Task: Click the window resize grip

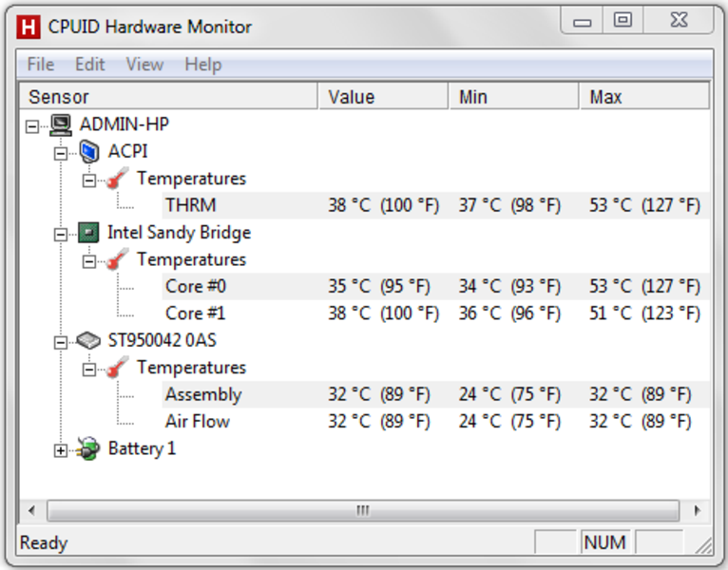Action: pyautogui.click(x=703, y=545)
